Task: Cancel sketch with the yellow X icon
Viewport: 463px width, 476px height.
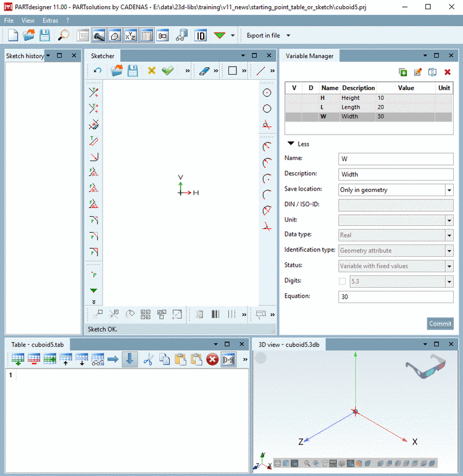Action: point(151,71)
